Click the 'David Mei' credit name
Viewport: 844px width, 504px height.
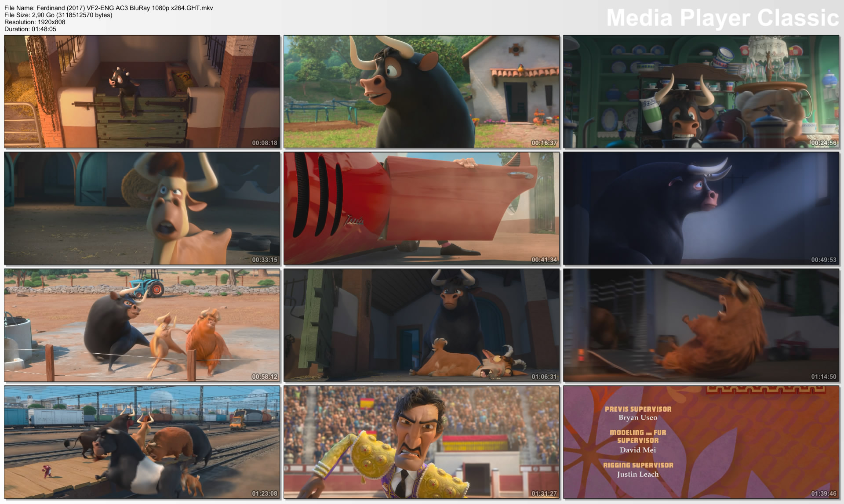638,450
